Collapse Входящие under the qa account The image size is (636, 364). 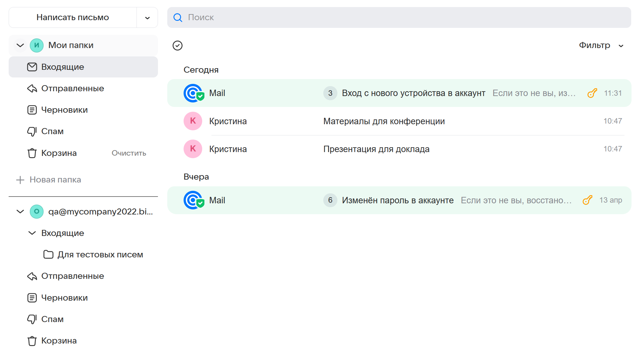coord(32,233)
